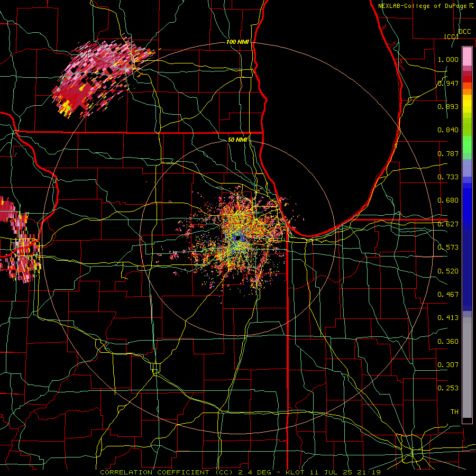This screenshot has height=476, width=476.
Task: Select the 0.733 scale value
Action: (448, 177)
